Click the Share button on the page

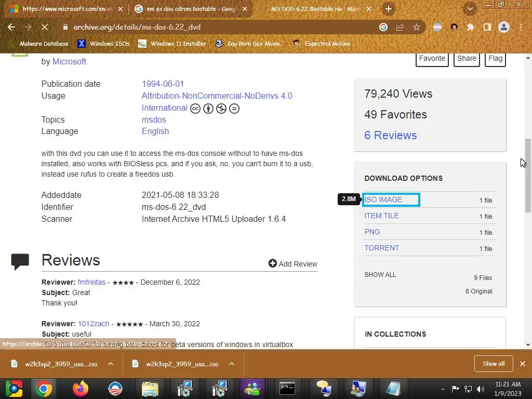point(467,59)
